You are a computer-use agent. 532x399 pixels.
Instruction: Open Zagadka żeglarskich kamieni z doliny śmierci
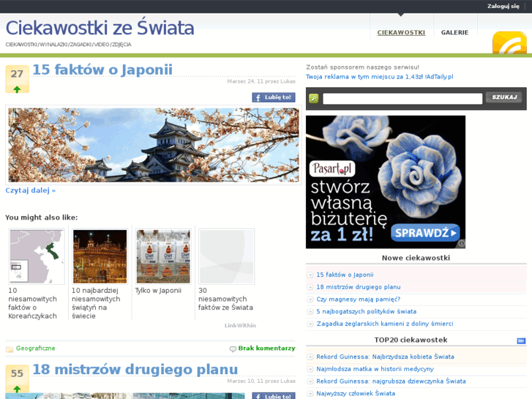click(385, 324)
